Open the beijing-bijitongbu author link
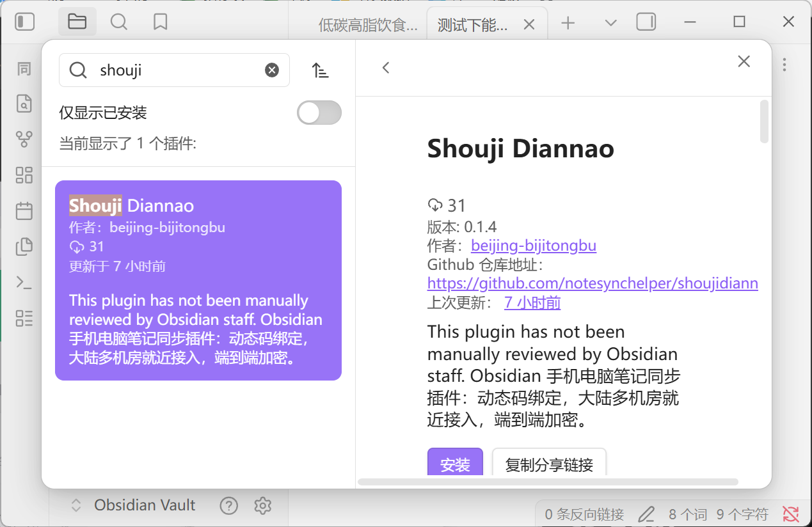The image size is (812, 527). point(534,246)
